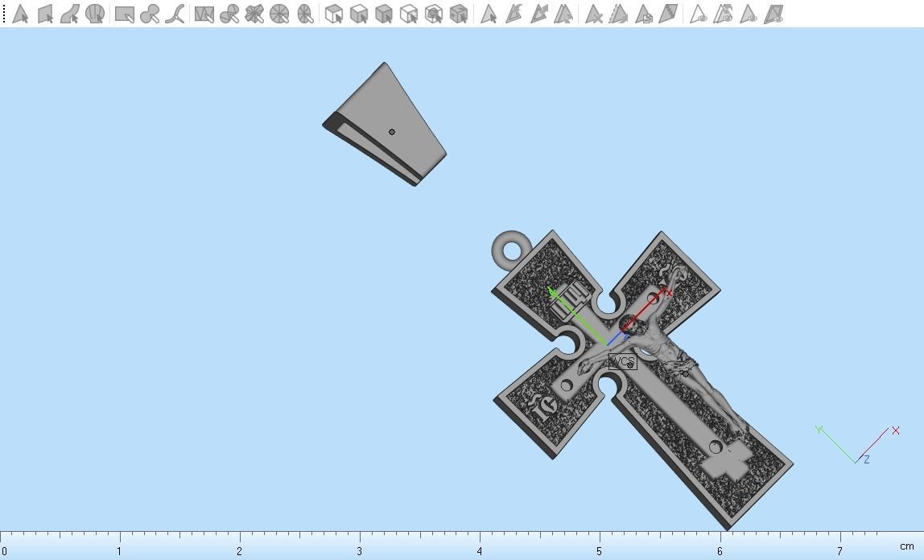Click the framed parallelogram-with-eye visibility icon
Image resolution: width=924 pixels, height=560 pixels.
(773, 14)
